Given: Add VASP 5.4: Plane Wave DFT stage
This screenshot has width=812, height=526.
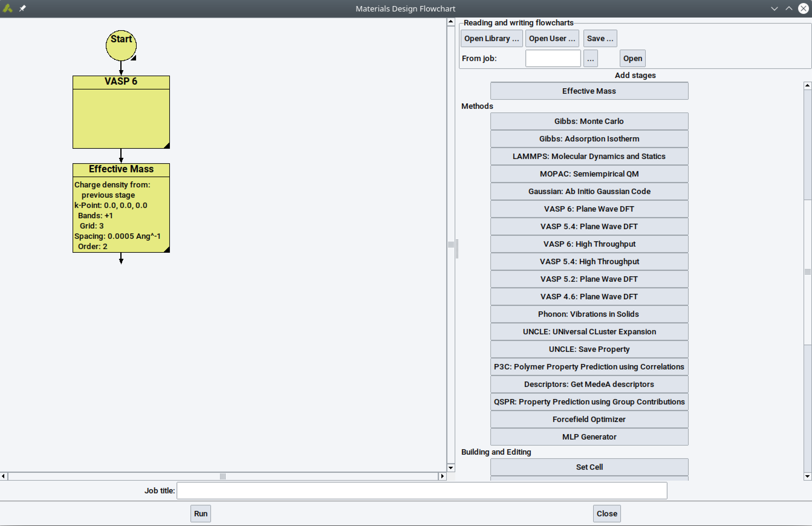Looking at the screenshot, I should tap(589, 226).
